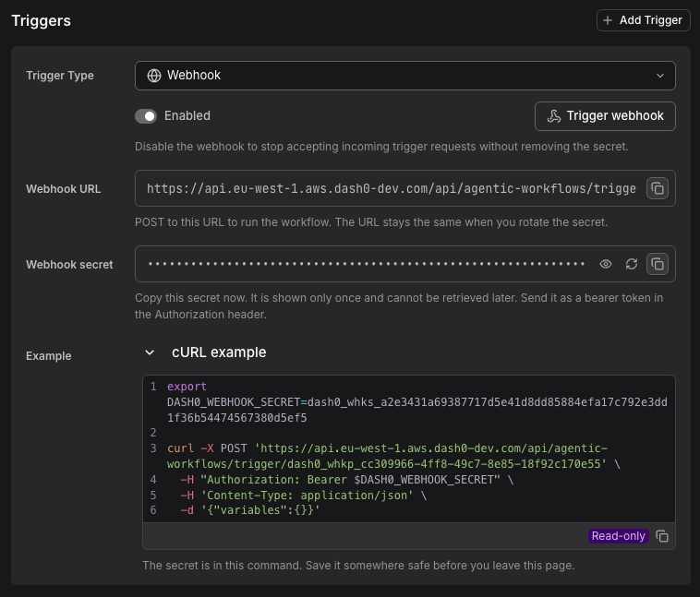Click the 'cURL example' heading text

pyautogui.click(x=219, y=352)
